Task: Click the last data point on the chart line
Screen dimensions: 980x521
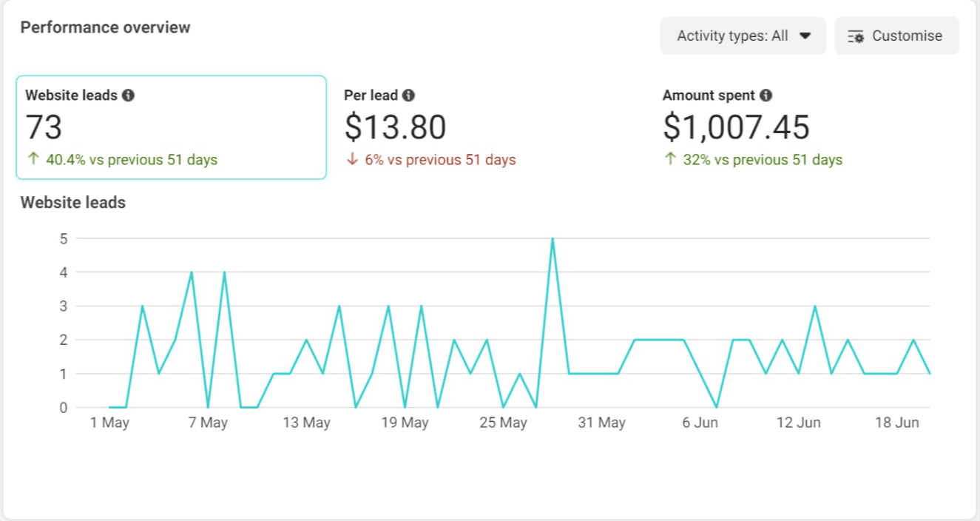Action: tap(929, 374)
